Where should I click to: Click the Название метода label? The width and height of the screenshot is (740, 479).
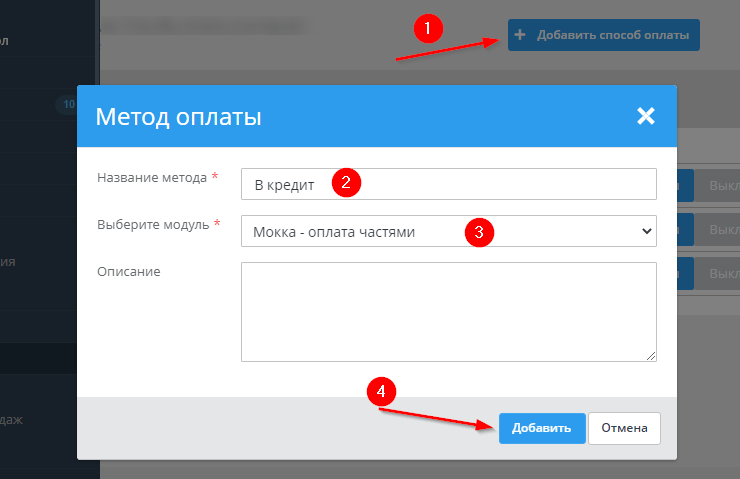coord(153,177)
